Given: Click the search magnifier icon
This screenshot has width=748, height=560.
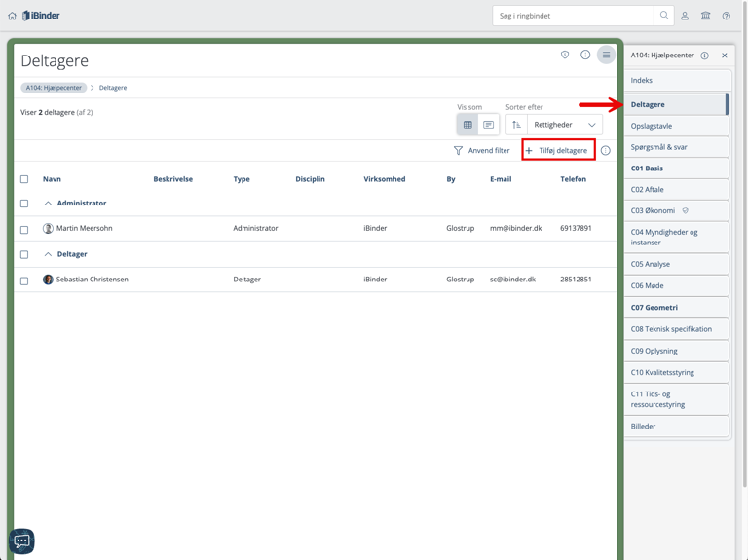Looking at the screenshot, I should [664, 16].
